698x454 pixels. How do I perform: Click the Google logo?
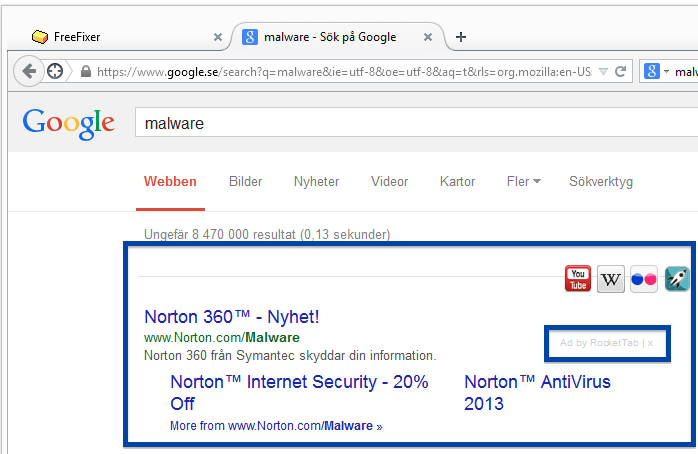[x=69, y=124]
